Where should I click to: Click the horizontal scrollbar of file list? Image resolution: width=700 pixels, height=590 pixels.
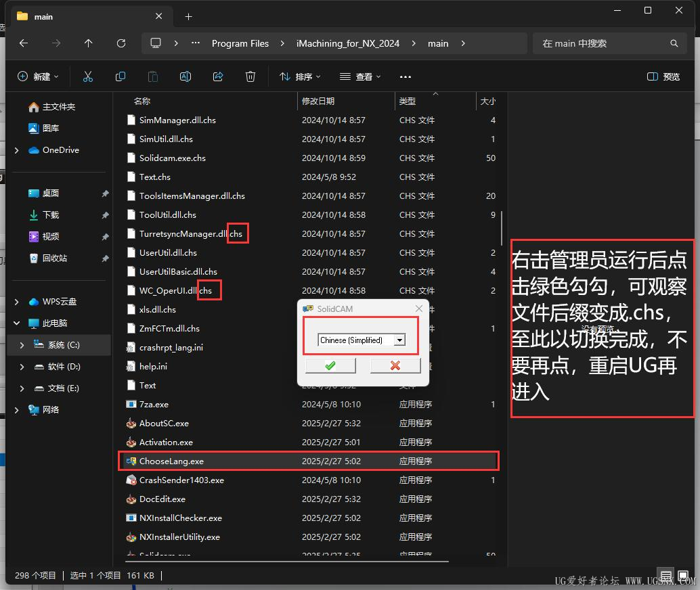point(288,562)
